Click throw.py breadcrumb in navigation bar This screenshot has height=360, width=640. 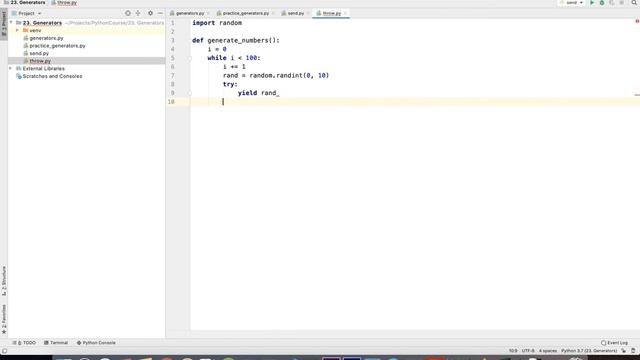(x=64, y=2)
